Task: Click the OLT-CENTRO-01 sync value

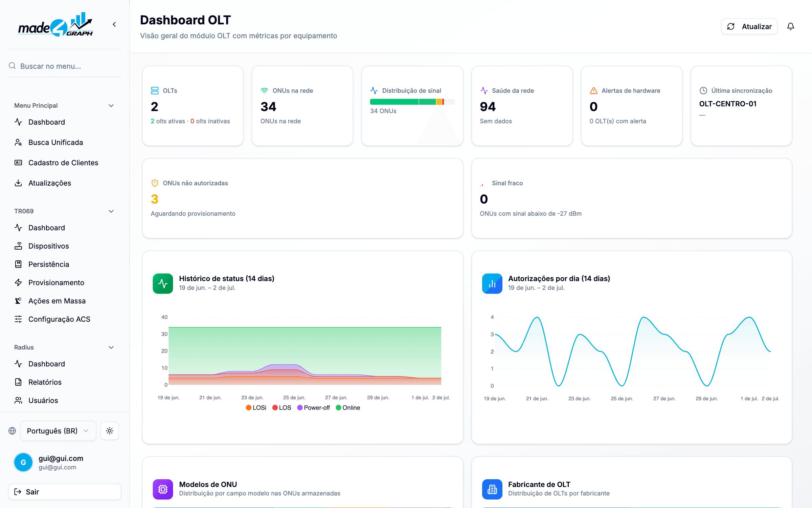Action: (x=728, y=104)
